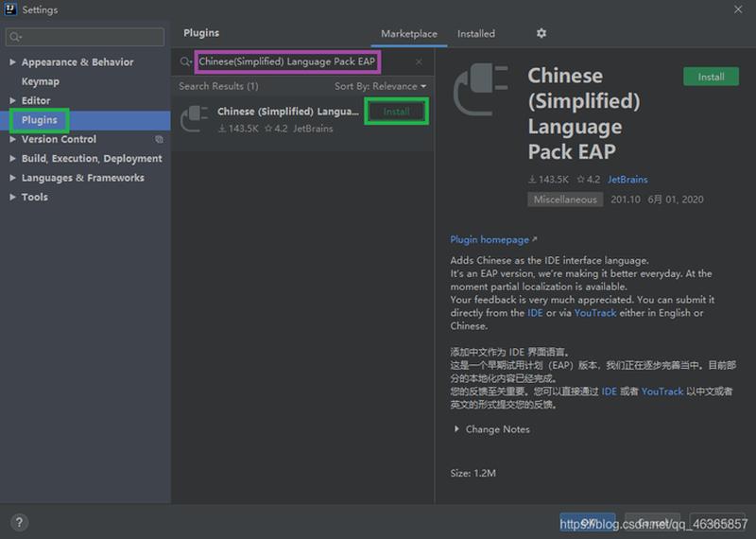The height and width of the screenshot is (539, 756).
Task: Expand the Version Control section
Action: tap(12, 139)
